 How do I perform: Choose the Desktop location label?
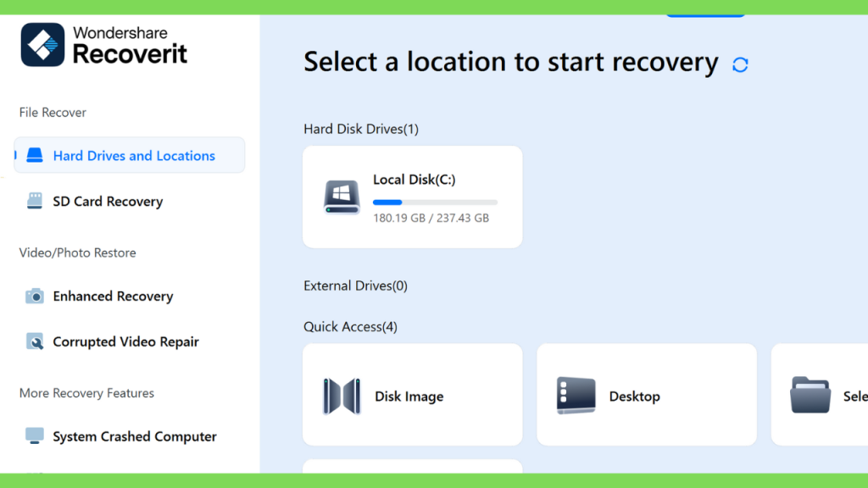pos(634,396)
